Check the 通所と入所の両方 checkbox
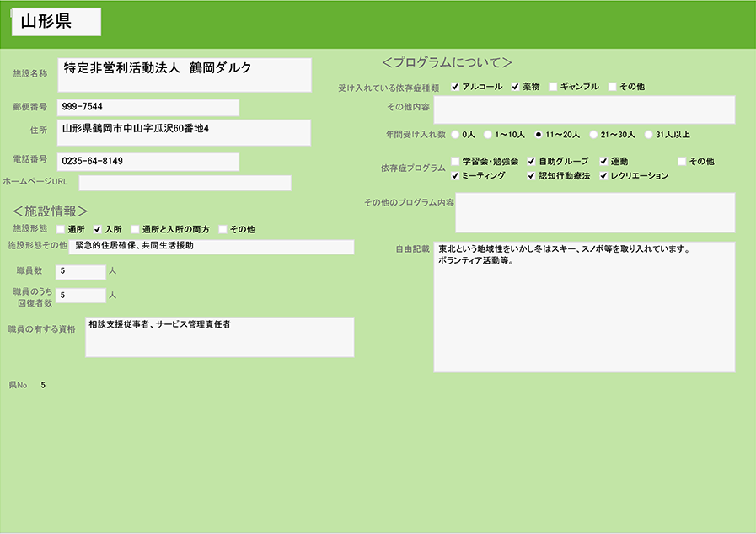756x534 pixels. click(135, 229)
